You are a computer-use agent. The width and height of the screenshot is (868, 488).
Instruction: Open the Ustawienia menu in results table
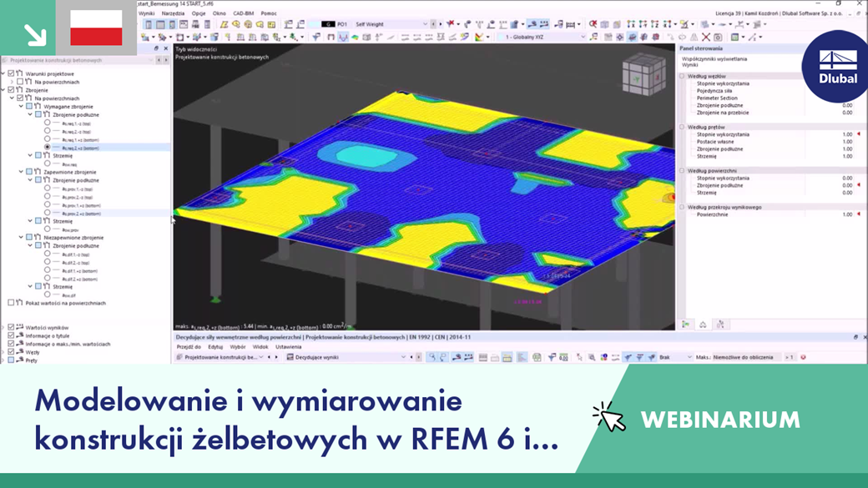(289, 347)
